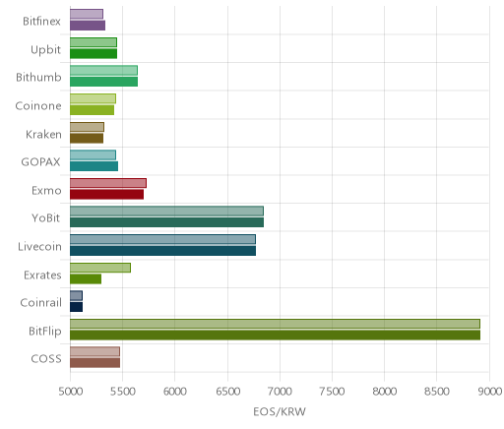This screenshot has width=504, height=429.
Task: Select the light green Coinone bar
Action: (x=93, y=98)
